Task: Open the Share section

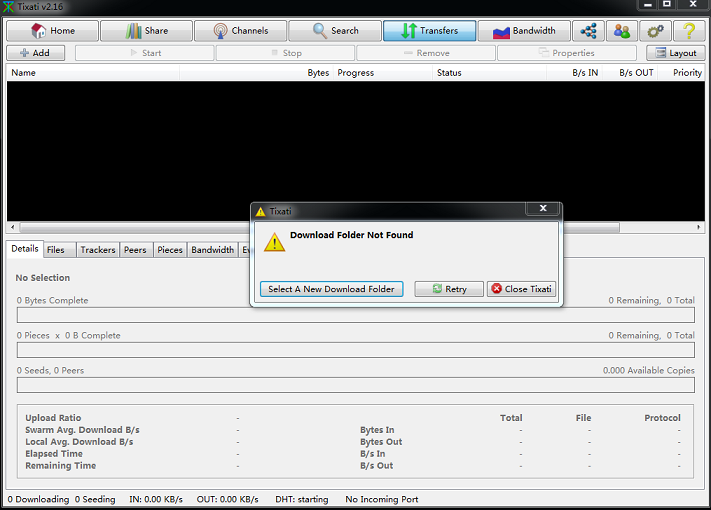Action: (146, 31)
